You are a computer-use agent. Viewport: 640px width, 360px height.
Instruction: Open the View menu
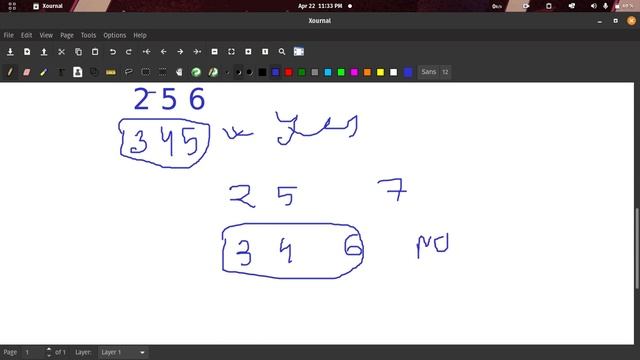[46, 35]
